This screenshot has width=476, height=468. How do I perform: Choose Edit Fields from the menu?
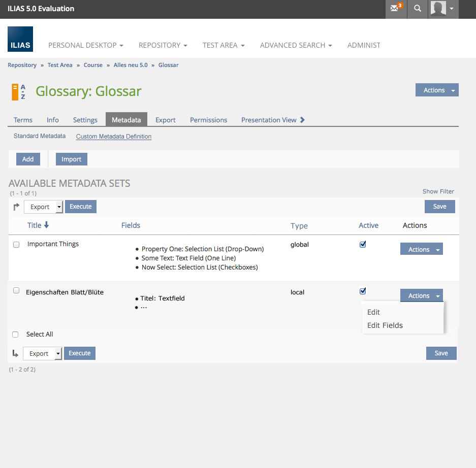[385, 325]
